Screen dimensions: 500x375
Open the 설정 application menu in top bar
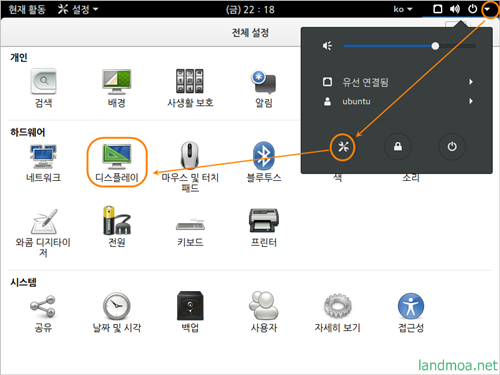[x=78, y=9]
